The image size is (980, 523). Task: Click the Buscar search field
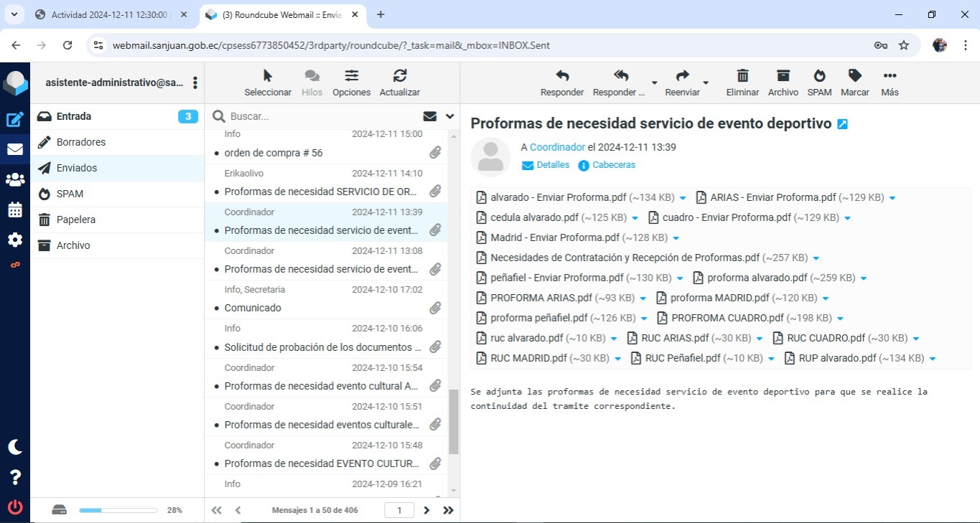pos(323,116)
